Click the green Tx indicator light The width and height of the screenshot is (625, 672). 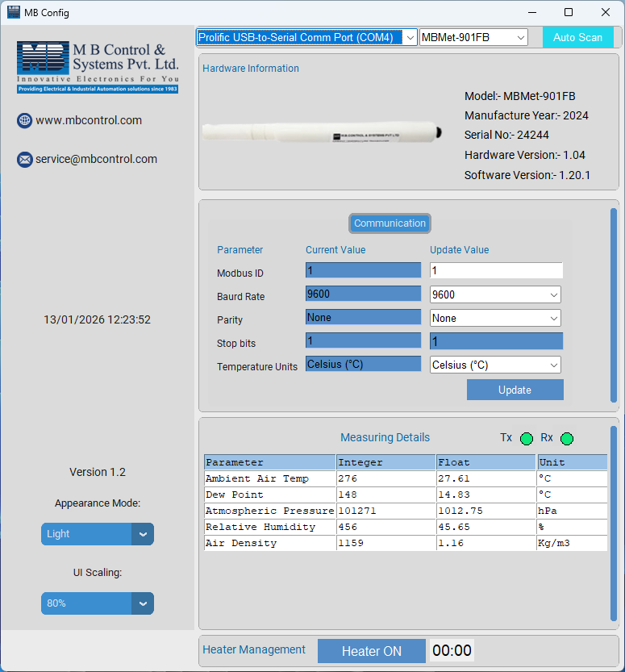pyautogui.click(x=527, y=439)
